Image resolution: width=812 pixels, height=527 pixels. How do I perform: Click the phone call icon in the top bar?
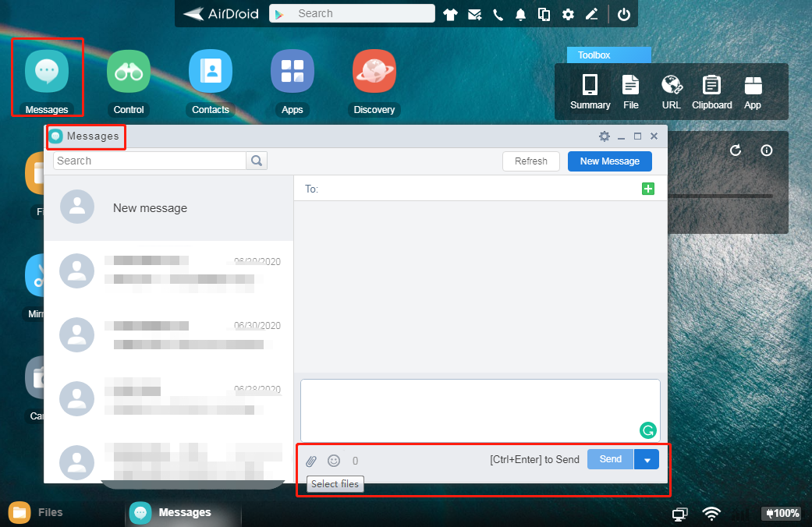tap(498, 13)
